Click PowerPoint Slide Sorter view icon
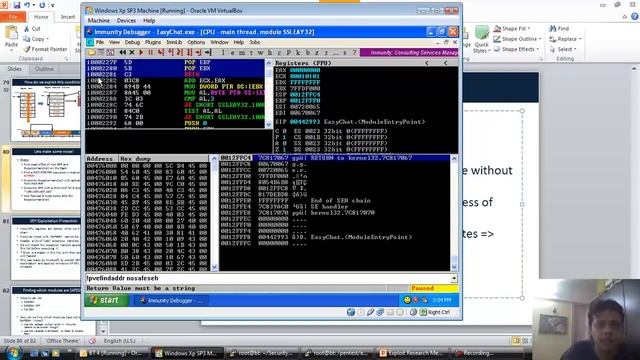Image resolution: width=640 pixels, height=360 pixels. tap(525, 340)
